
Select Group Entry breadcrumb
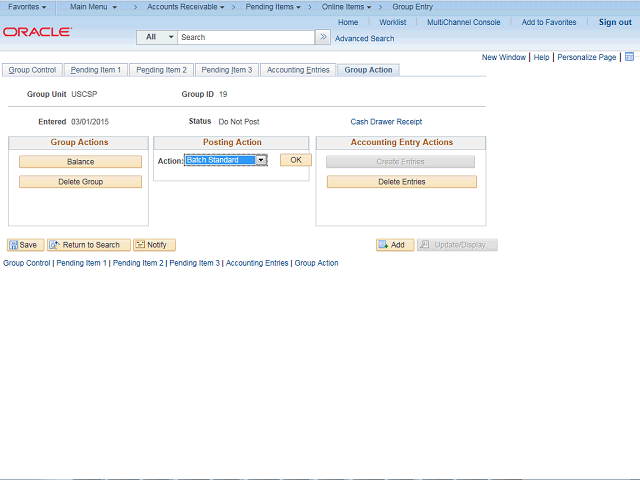pyautogui.click(x=413, y=7)
